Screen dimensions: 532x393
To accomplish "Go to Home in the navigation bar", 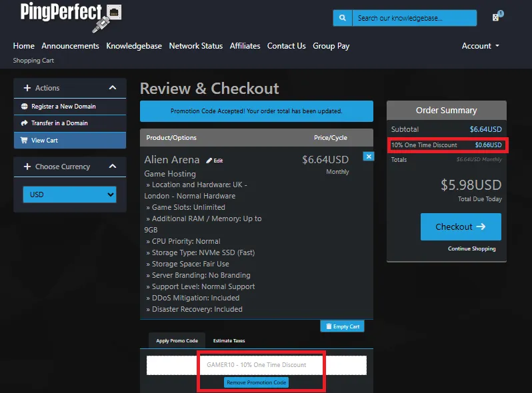I will 24,46.
